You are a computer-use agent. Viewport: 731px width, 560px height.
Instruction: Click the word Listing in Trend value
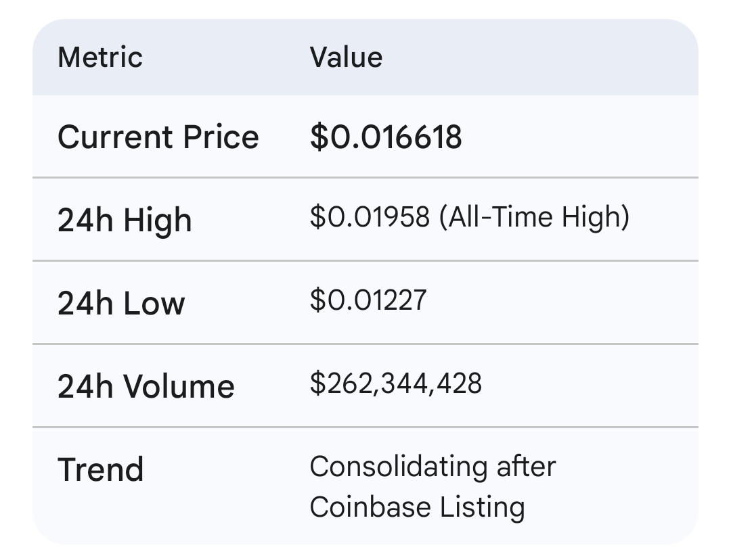tap(483, 508)
